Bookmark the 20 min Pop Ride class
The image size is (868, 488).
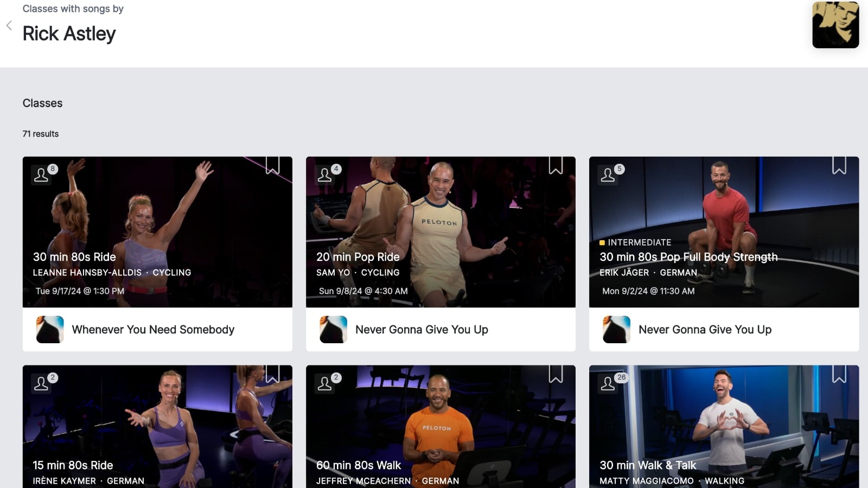pos(556,165)
